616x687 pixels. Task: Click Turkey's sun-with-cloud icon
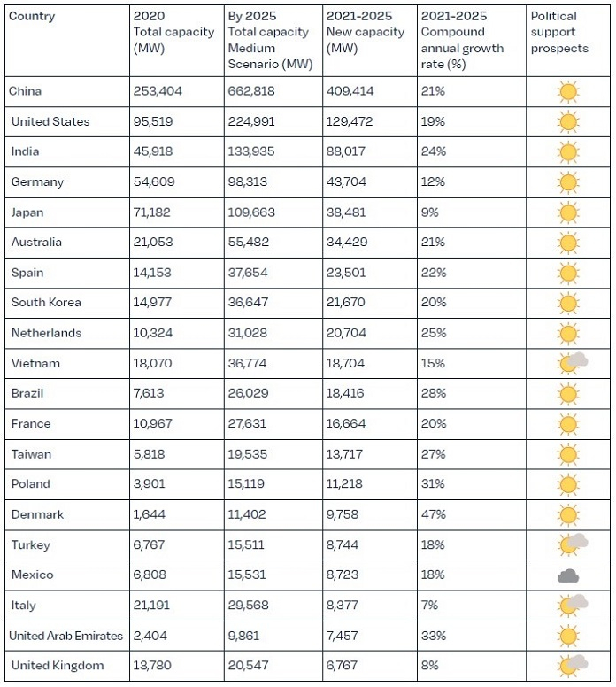(x=572, y=544)
